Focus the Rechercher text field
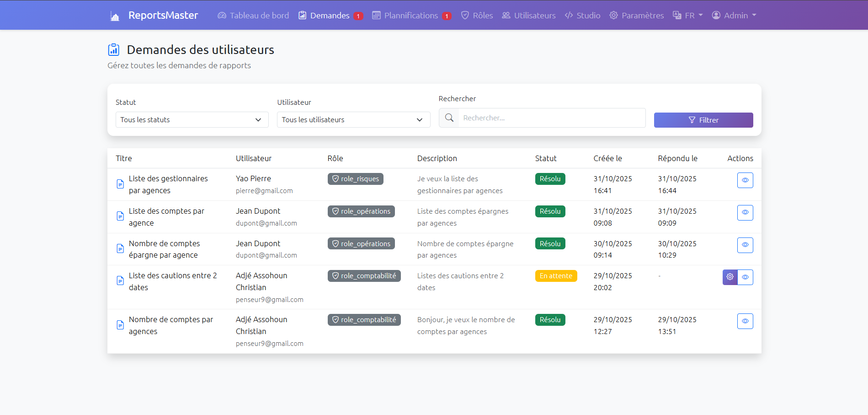 point(552,118)
